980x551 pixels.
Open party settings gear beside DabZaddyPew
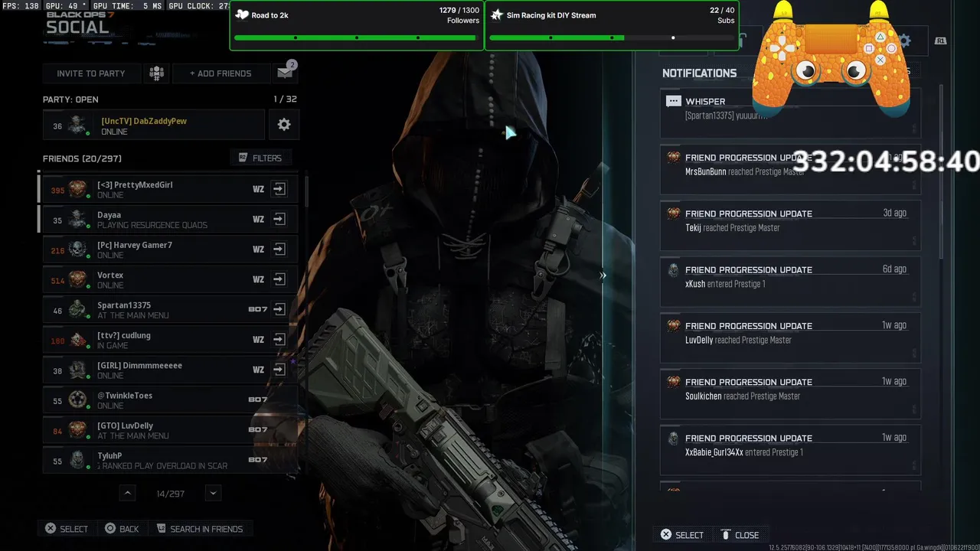(x=284, y=125)
